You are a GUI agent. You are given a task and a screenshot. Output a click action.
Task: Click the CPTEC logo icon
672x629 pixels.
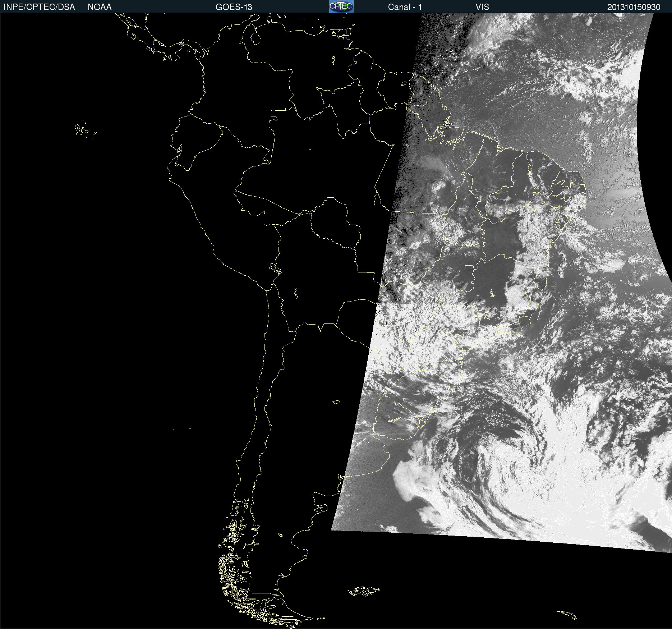pos(341,6)
